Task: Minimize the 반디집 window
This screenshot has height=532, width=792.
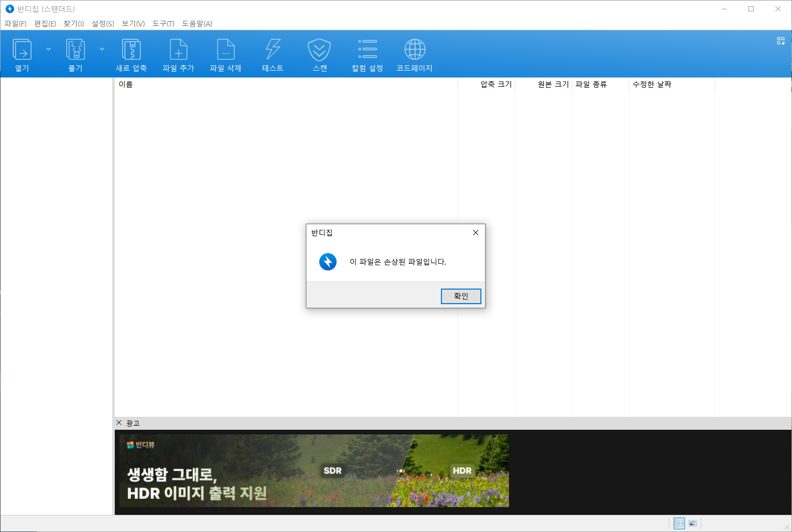Action: click(724, 9)
